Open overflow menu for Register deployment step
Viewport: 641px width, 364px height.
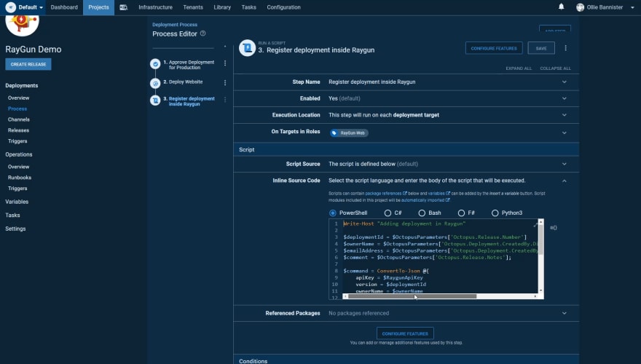click(x=225, y=100)
